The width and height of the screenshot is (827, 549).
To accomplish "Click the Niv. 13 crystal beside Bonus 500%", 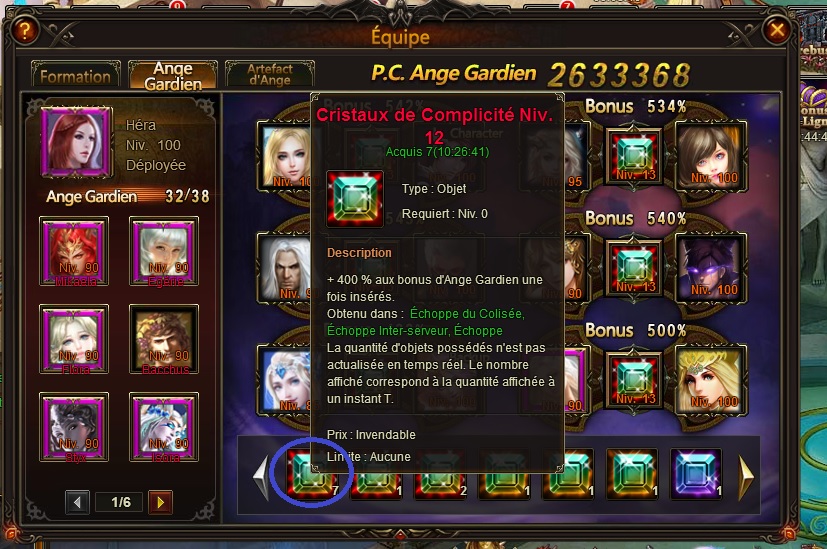I will [634, 380].
